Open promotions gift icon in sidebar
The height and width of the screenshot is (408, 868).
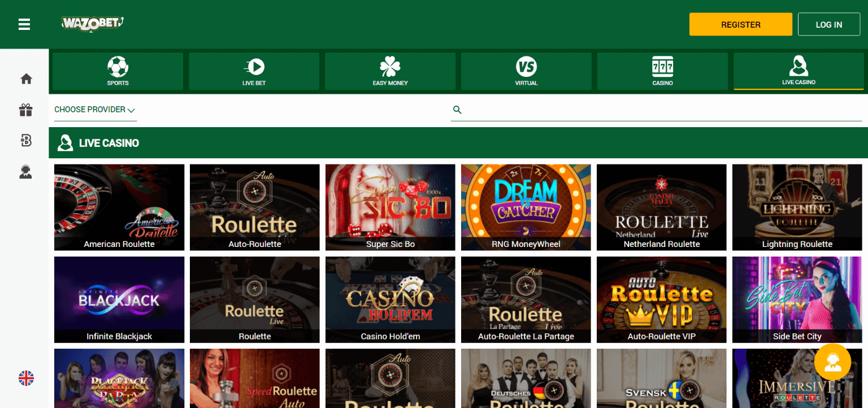point(26,110)
